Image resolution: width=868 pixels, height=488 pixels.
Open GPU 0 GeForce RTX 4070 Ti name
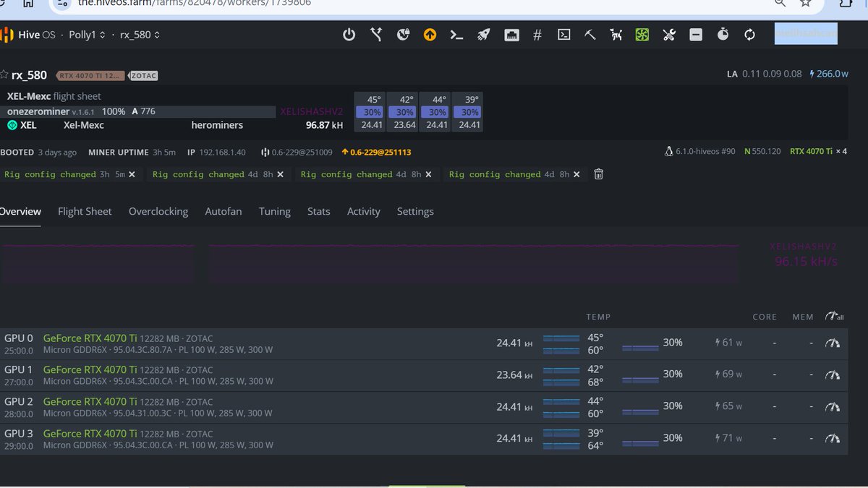(90, 338)
